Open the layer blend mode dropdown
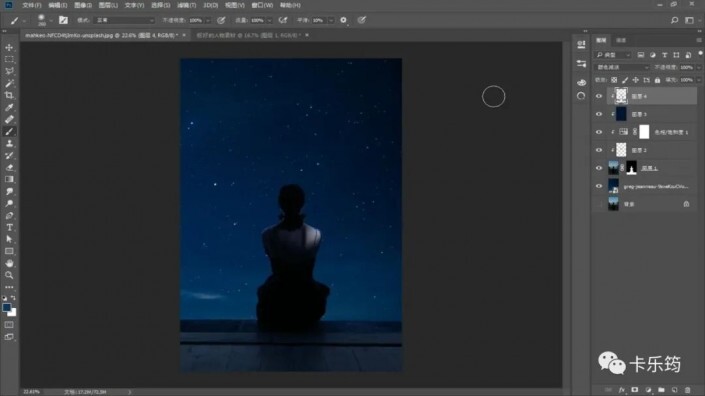Image resolution: width=705 pixels, height=396 pixels. pos(622,67)
